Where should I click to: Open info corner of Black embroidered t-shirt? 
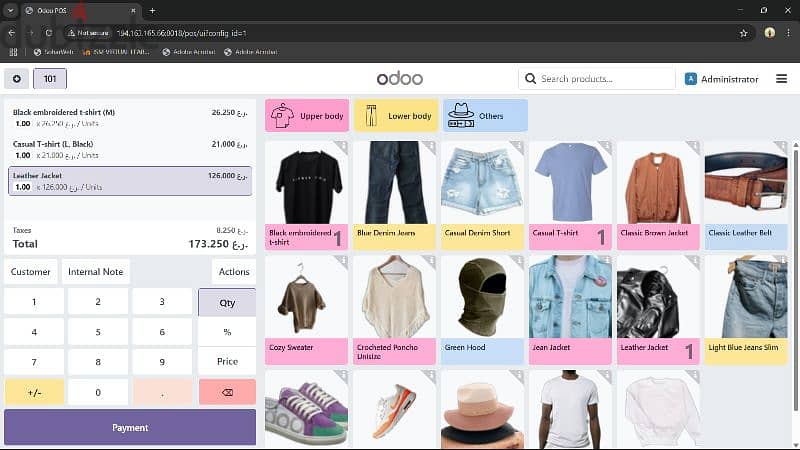coord(342,147)
